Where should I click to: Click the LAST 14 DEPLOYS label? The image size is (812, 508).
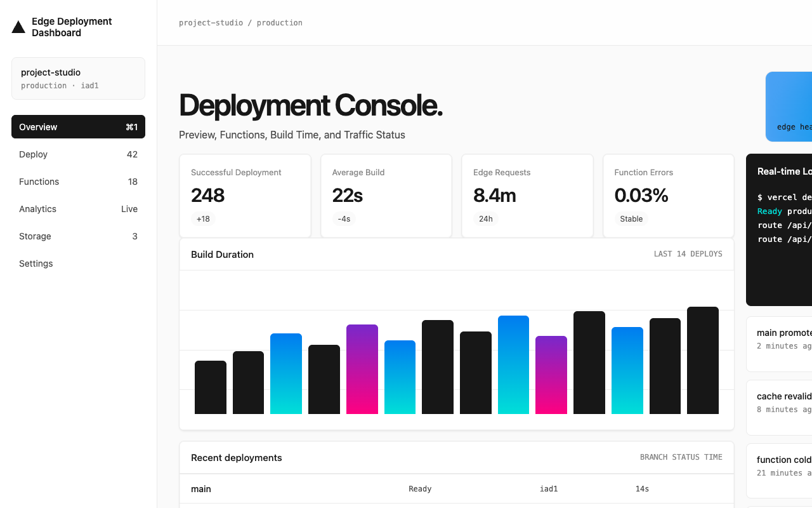[688, 254]
